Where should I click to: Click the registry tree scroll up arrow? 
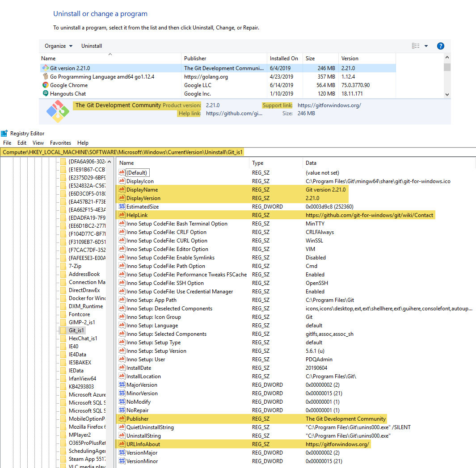click(x=110, y=162)
